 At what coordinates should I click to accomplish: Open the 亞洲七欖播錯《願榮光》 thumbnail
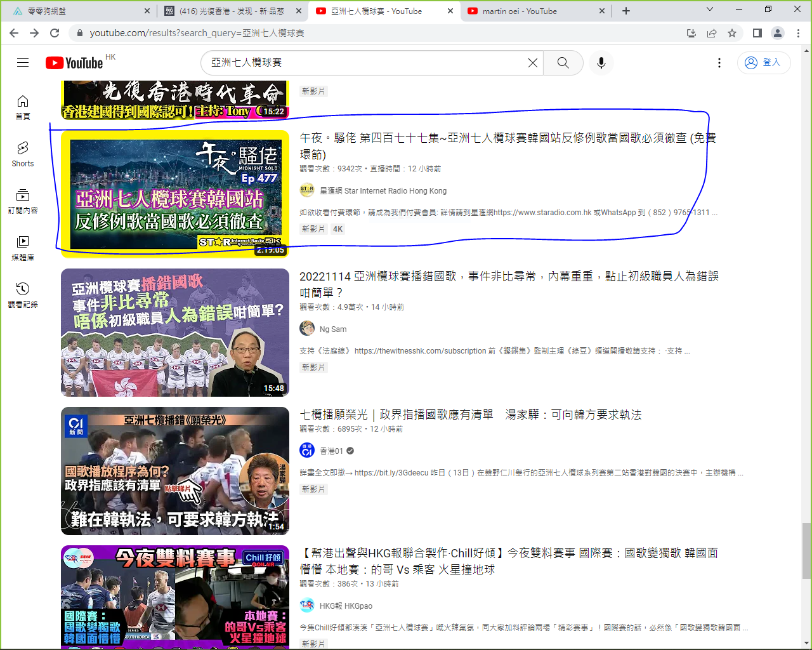coord(175,471)
